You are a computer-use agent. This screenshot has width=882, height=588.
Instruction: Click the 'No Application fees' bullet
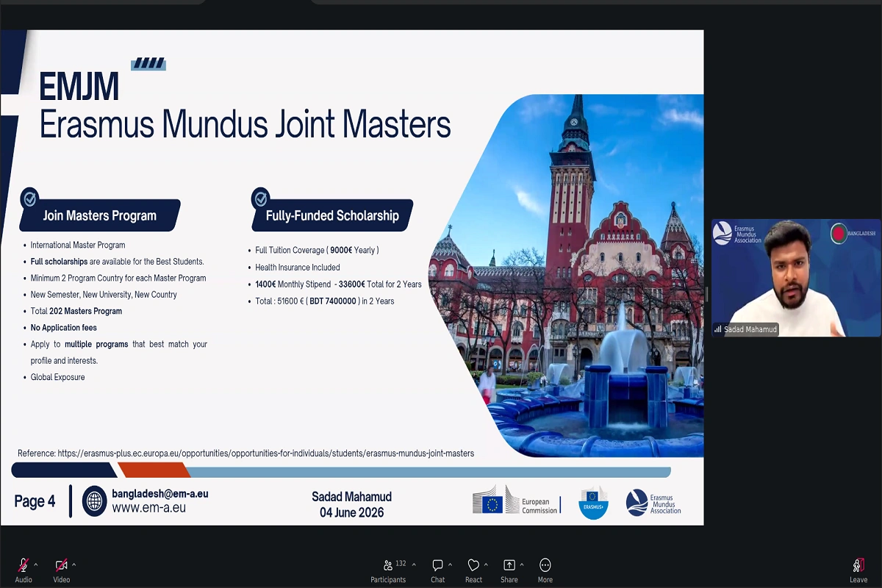63,328
